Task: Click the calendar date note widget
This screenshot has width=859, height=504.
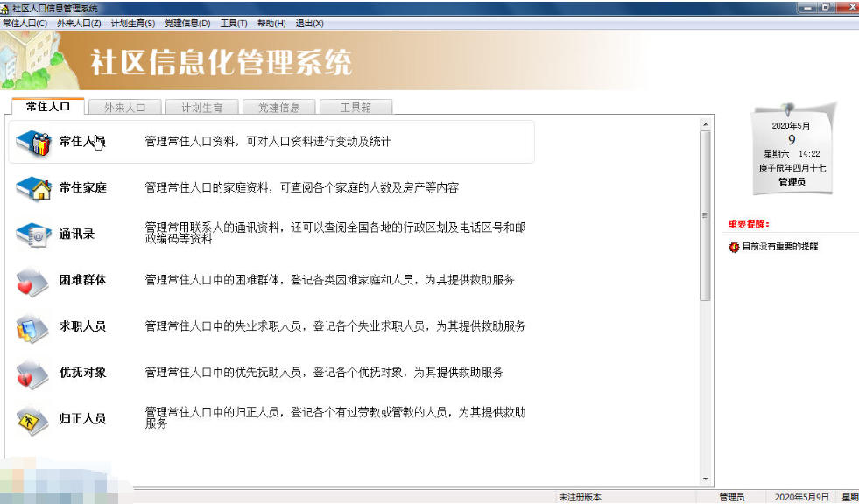Action: pyautogui.click(x=792, y=149)
